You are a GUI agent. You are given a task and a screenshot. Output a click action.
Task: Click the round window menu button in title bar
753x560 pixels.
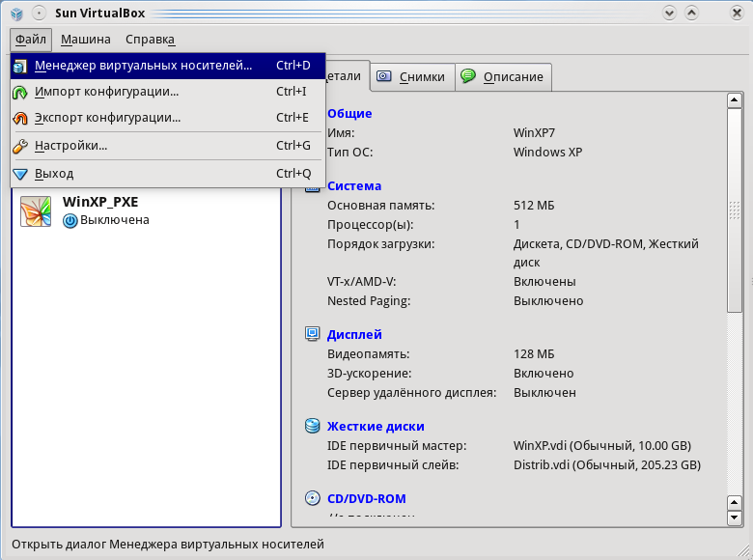click(39, 13)
